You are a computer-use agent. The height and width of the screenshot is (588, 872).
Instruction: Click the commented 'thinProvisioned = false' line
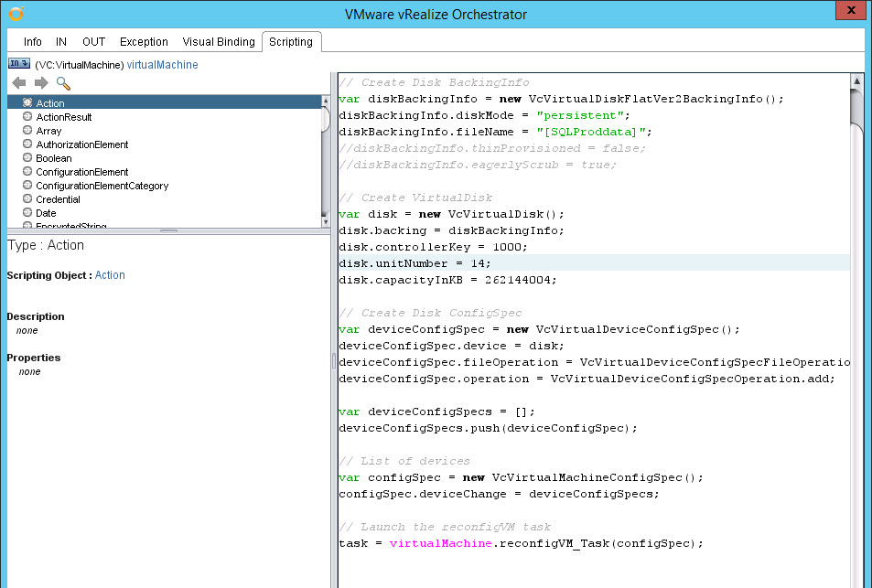(x=492, y=148)
